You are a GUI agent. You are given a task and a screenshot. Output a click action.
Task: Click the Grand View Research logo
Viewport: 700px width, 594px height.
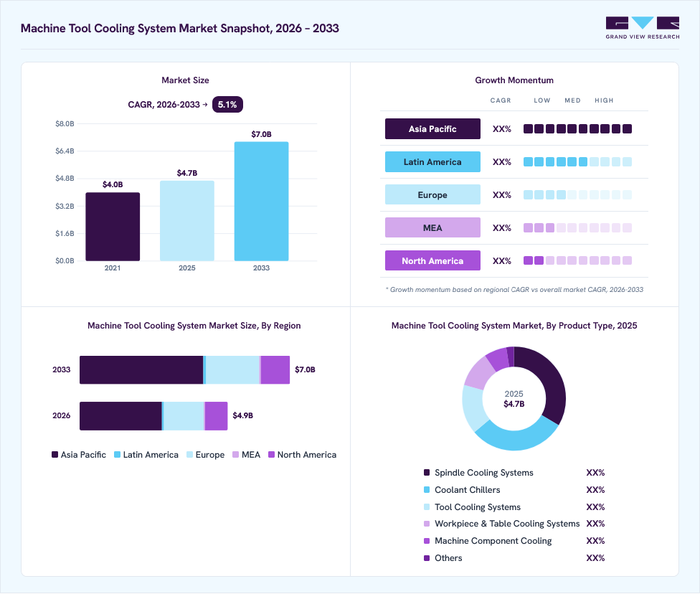tap(643, 28)
